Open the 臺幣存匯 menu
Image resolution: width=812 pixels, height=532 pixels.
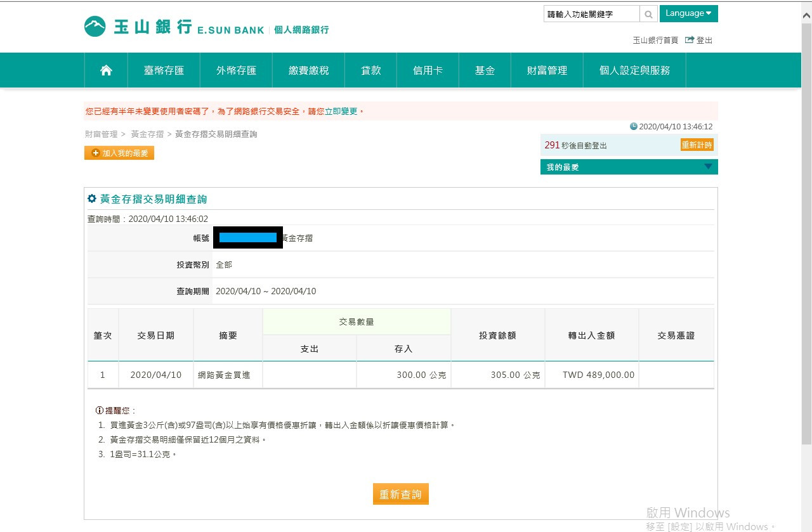(x=164, y=70)
